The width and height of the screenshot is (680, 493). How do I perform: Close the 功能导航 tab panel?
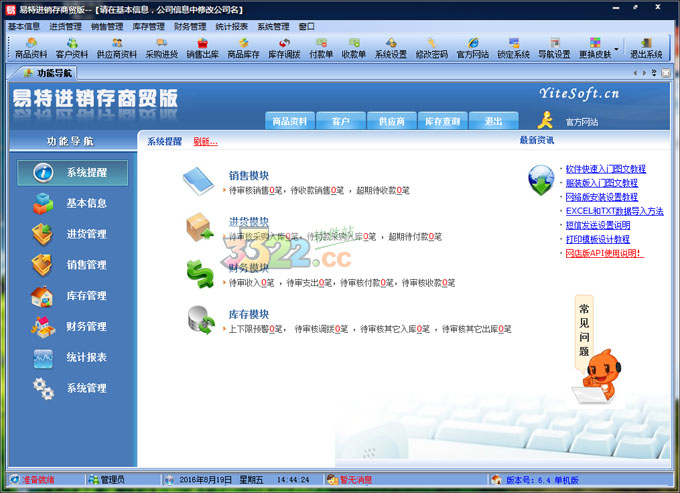pos(666,73)
